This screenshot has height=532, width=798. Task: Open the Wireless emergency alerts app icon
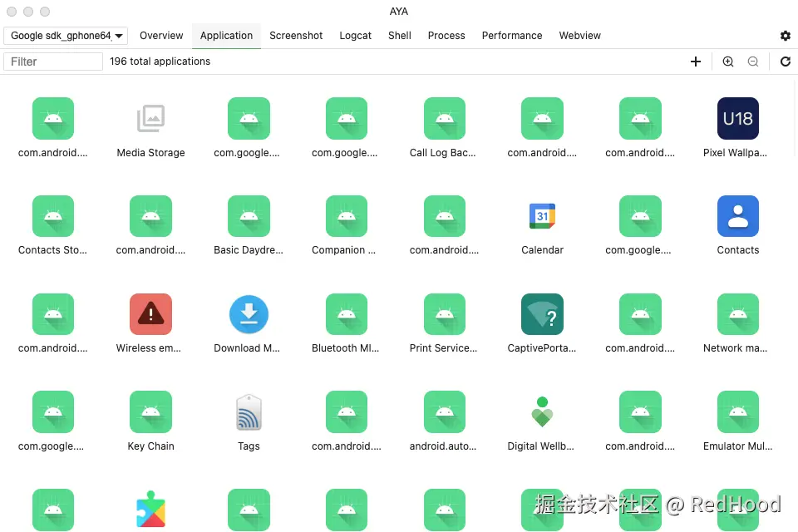tap(150, 314)
